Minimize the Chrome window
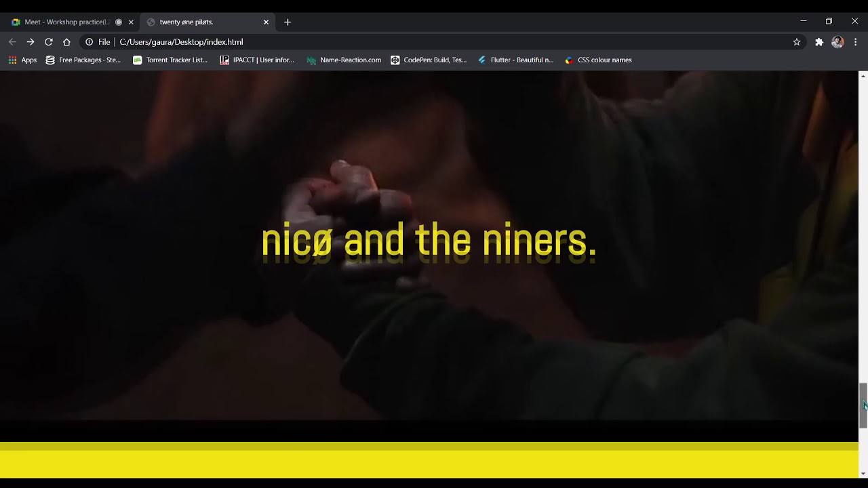Image resolution: width=868 pixels, height=488 pixels. point(803,21)
